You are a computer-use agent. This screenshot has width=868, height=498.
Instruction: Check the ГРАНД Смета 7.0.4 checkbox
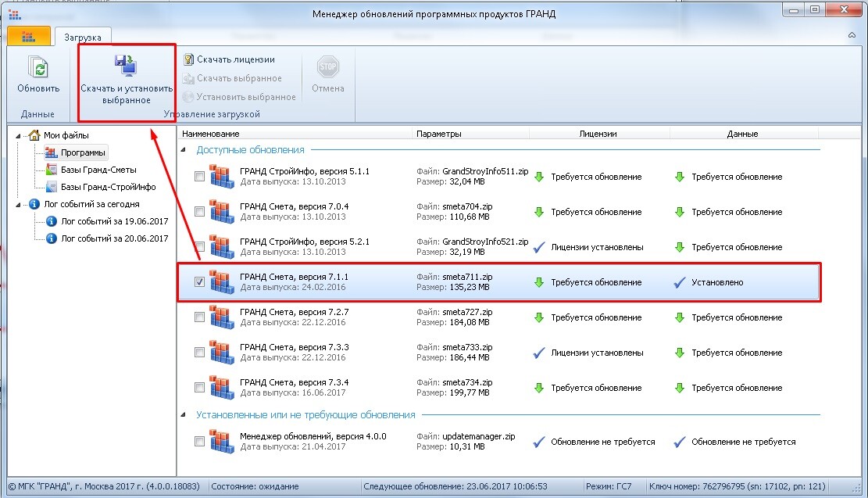coord(199,212)
